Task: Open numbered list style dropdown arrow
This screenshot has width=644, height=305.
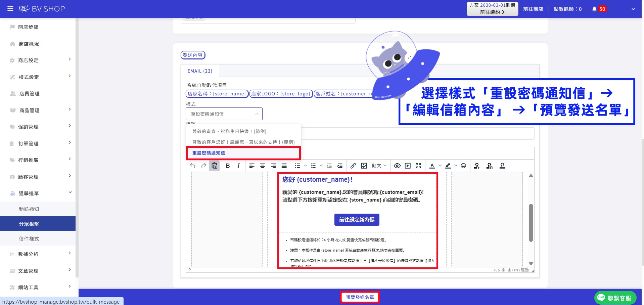Action: pyautogui.click(x=321, y=166)
